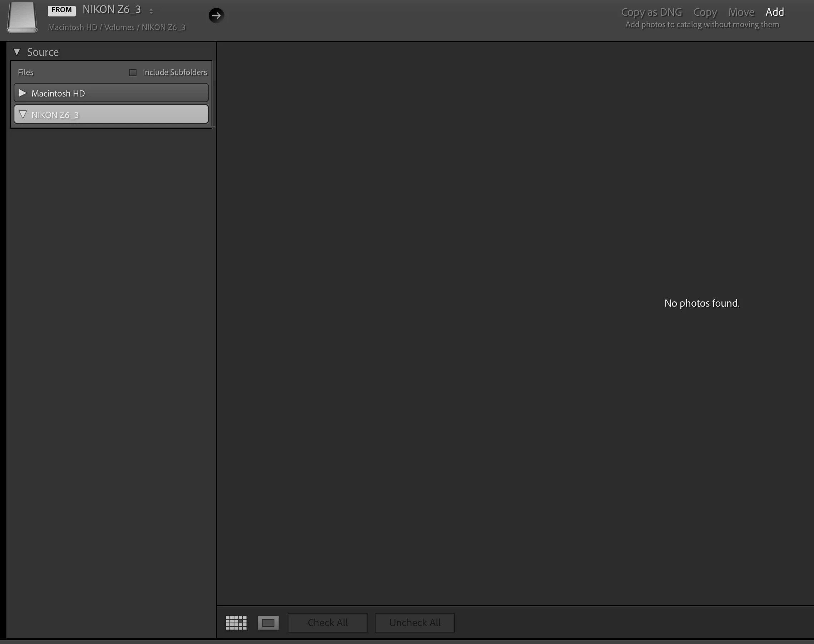This screenshot has height=644, width=814.
Task: Click the source drive icon
Action: pos(22,18)
